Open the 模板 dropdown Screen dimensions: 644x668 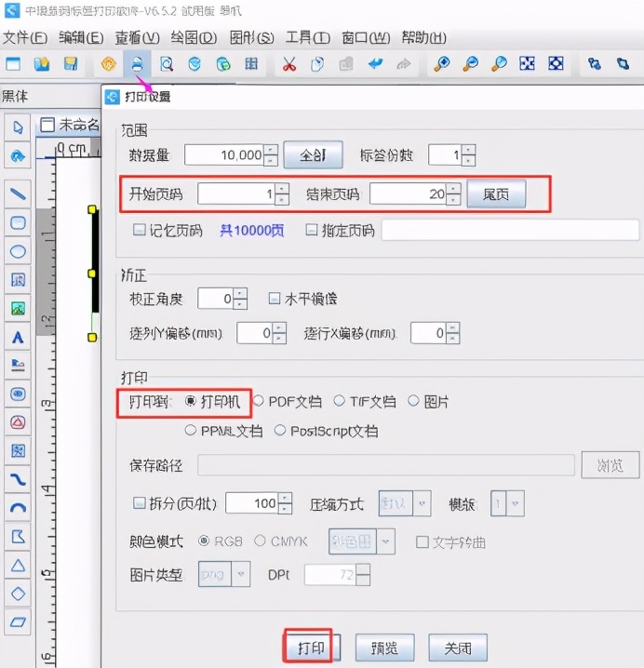coord(507,503)
